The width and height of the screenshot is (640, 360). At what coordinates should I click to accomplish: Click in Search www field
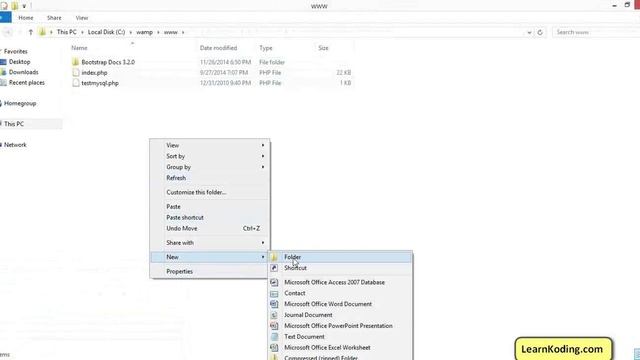tap(596, 32)
